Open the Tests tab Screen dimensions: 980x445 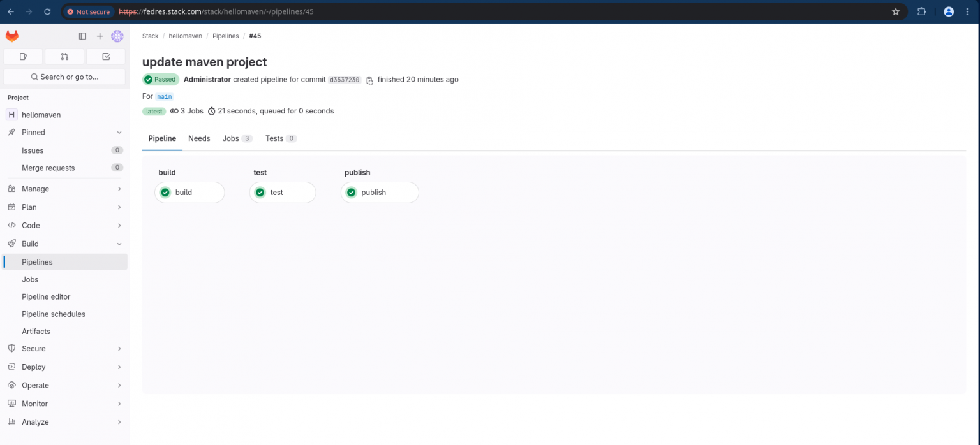[275, 138]
